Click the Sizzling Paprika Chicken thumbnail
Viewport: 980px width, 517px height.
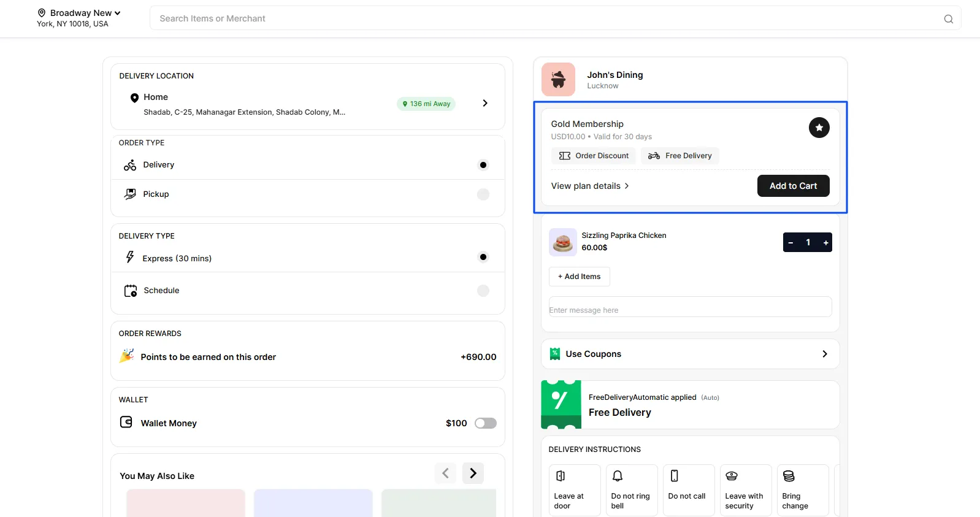tap(563, 242)
